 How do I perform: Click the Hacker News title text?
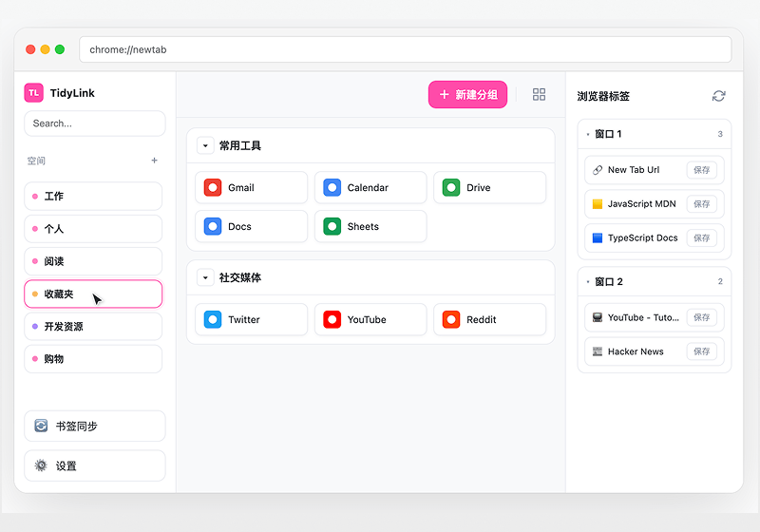coord(636,351)
